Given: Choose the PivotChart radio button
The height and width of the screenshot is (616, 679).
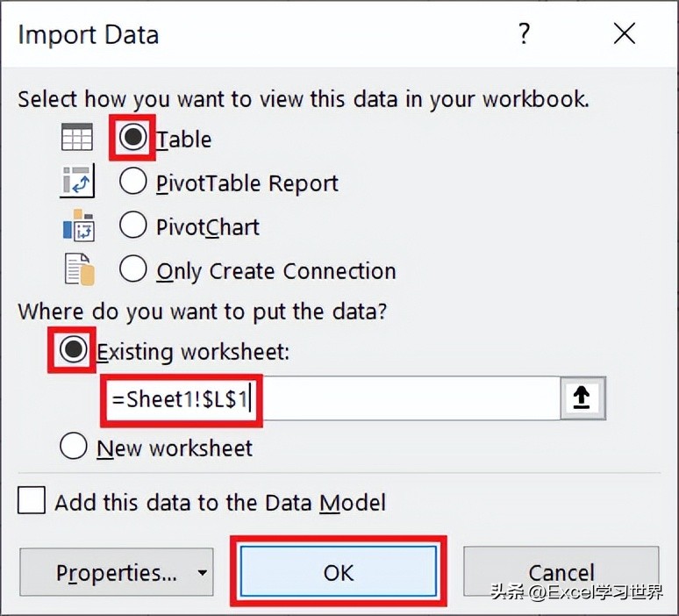Looking at the screenshot, I should (132, 226).
